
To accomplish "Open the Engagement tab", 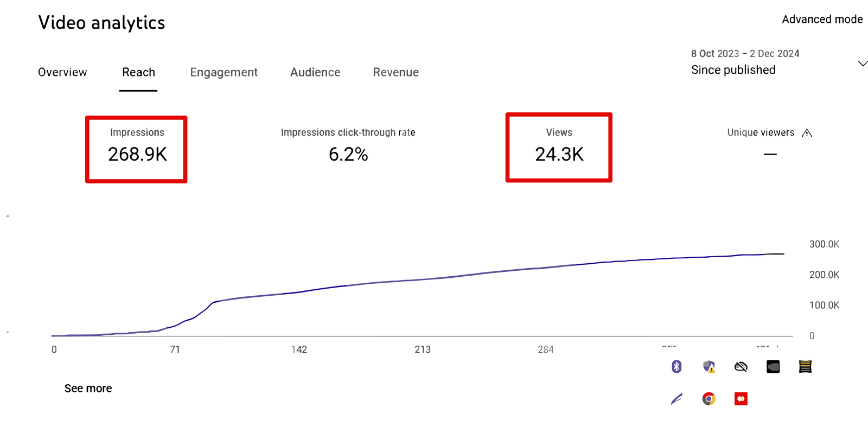I will pos(224,73).
